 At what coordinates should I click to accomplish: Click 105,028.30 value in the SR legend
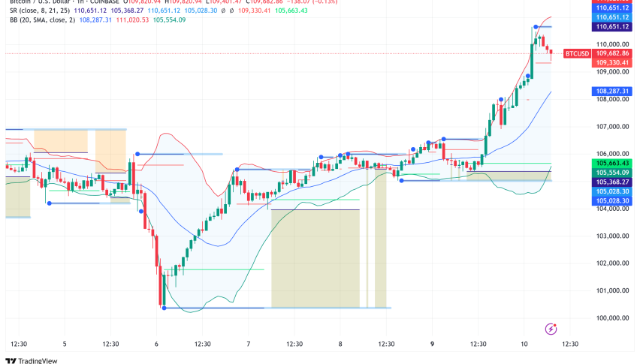point(201,11)
